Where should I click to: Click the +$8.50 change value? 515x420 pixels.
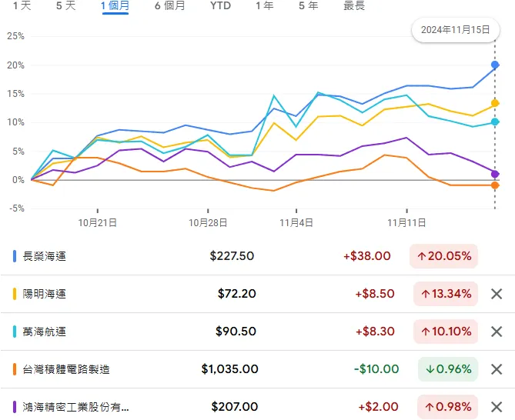point(375,294)
